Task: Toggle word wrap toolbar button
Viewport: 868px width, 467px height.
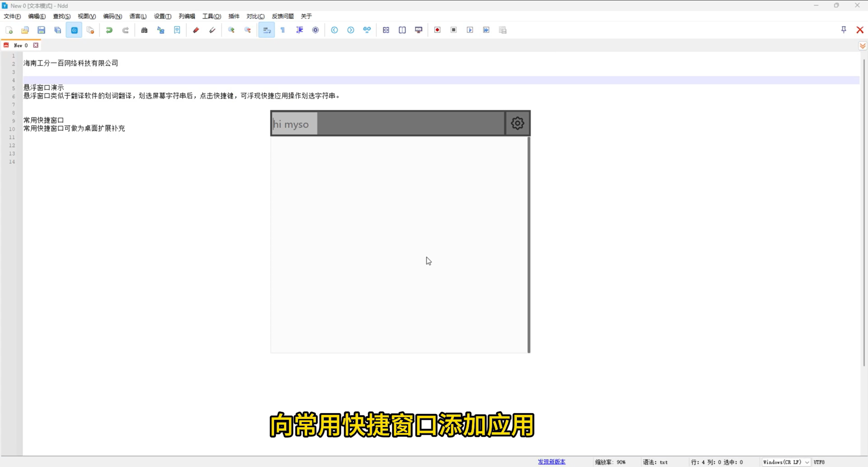Action: click(x=267, y=30)
